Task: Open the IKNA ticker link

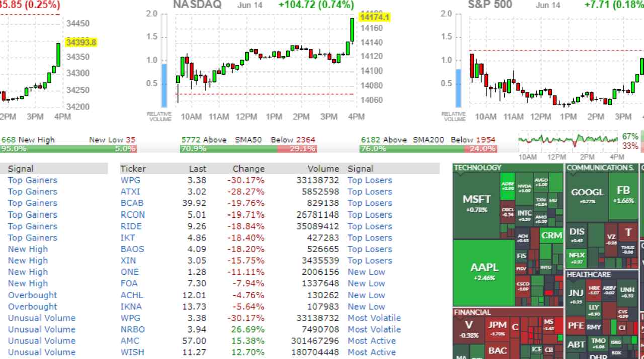Action: pos(131,307)
